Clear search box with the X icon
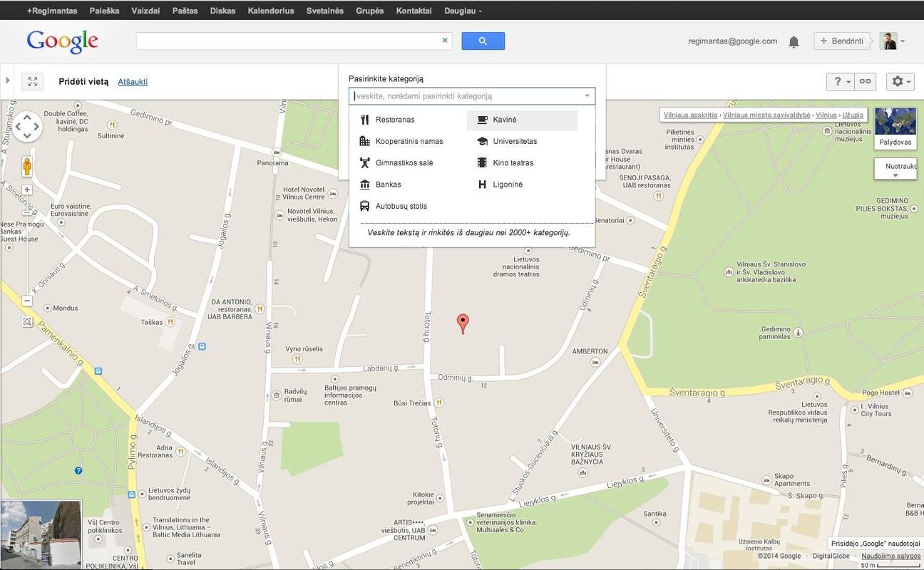 pos(445,41)
